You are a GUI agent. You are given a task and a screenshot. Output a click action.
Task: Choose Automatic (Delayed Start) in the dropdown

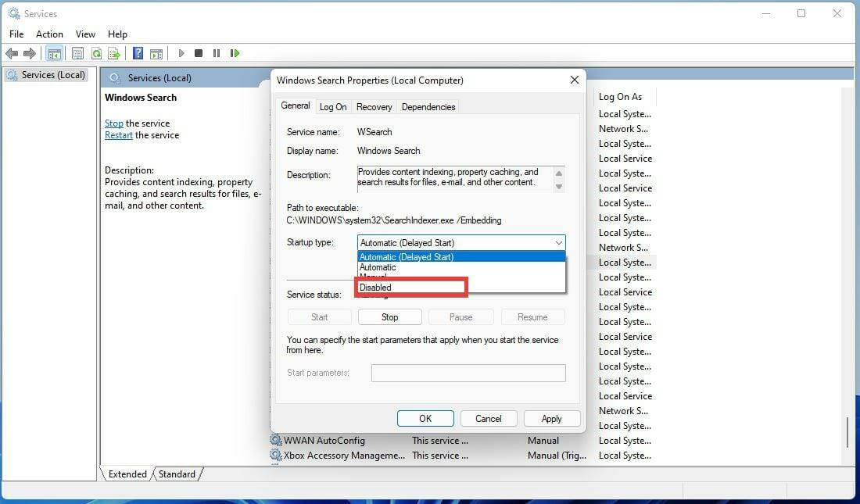click(407, 256)
